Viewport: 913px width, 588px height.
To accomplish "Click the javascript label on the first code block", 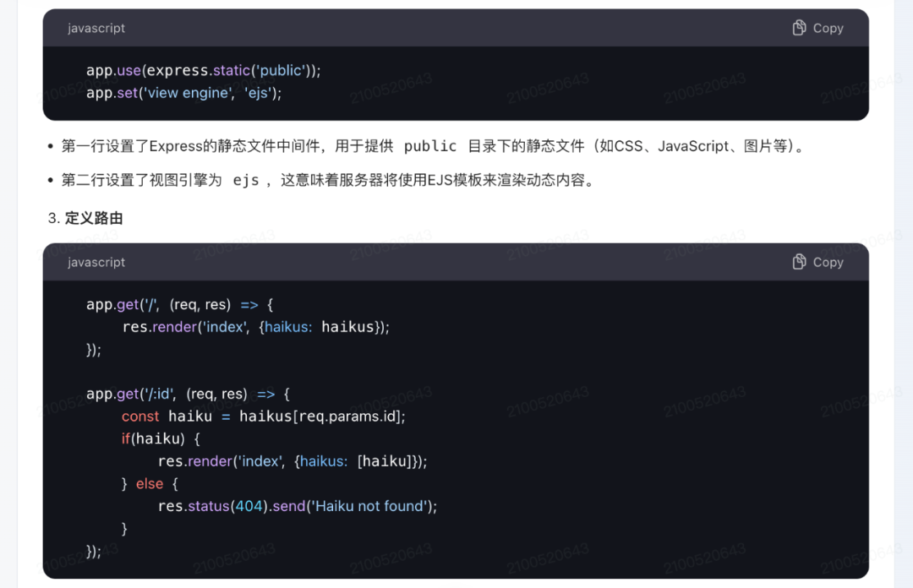I will click(96, 28).
